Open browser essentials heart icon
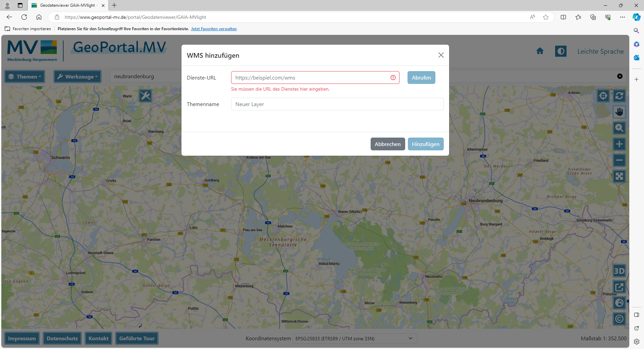 (608, 17)
